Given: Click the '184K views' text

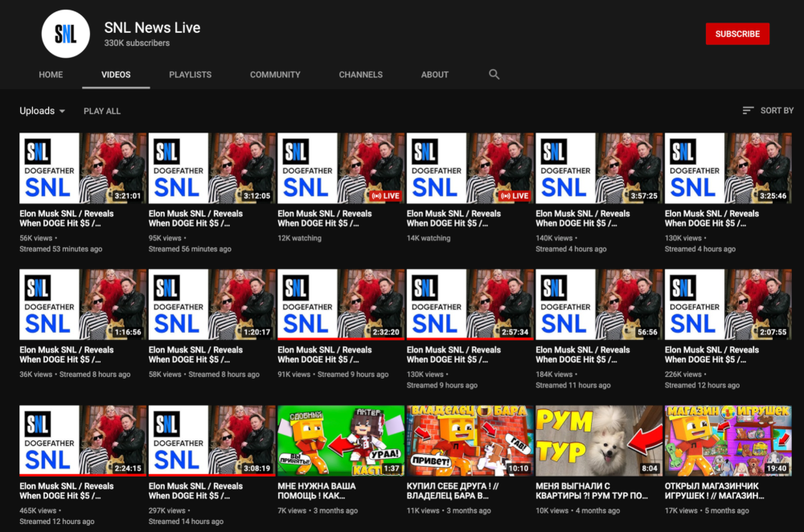Looking at the screenshot, I should pyautogui.click(x=554, y=374).
